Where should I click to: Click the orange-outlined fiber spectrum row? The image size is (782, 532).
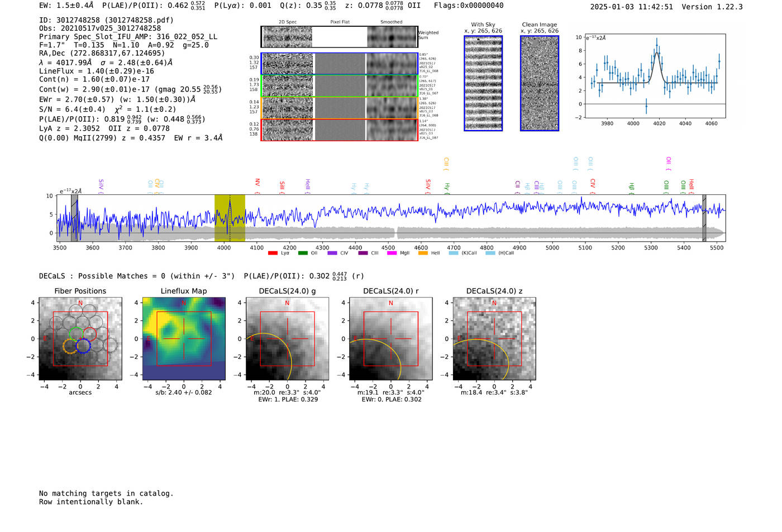340,108
